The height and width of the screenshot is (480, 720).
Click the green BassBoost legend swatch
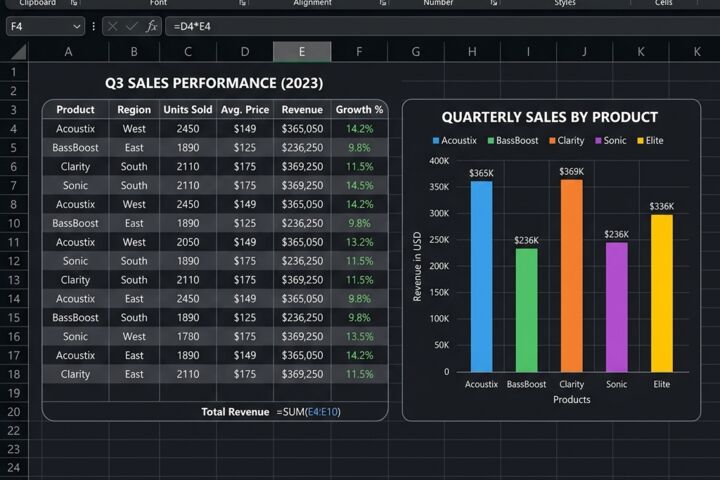tap(491, 141)
